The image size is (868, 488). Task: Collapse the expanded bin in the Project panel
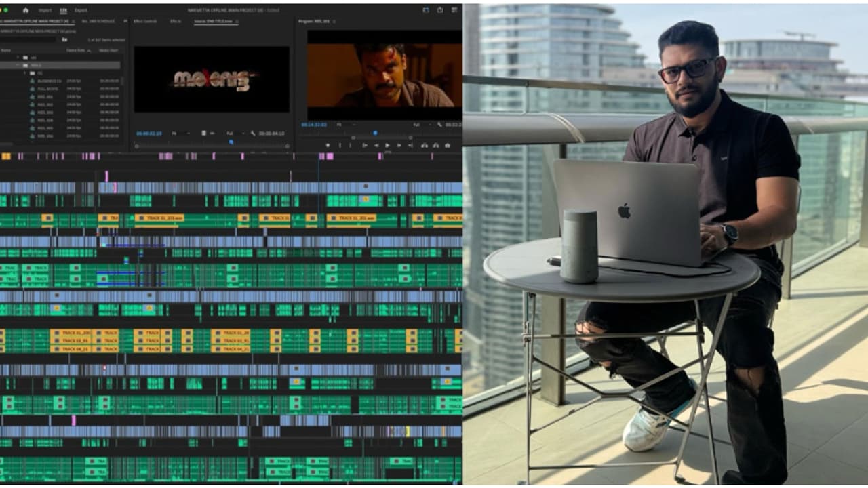tap(17, 65)
